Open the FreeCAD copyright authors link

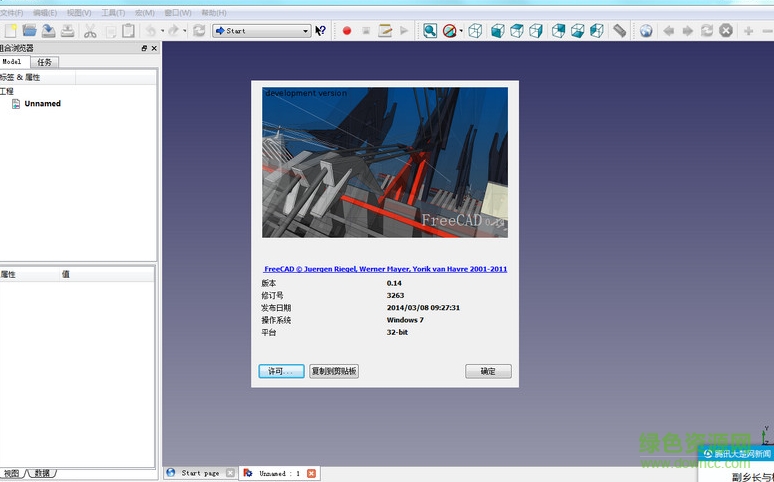click(385, 269)
